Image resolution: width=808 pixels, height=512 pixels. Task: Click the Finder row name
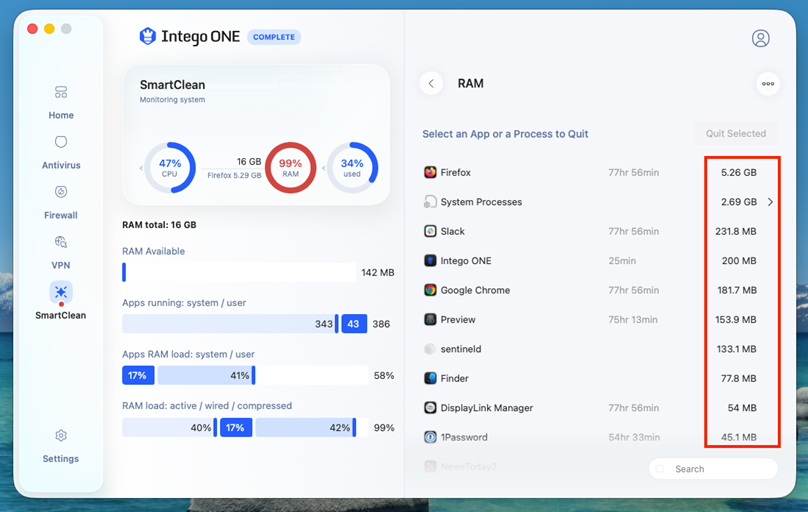(x=454, y=379)
